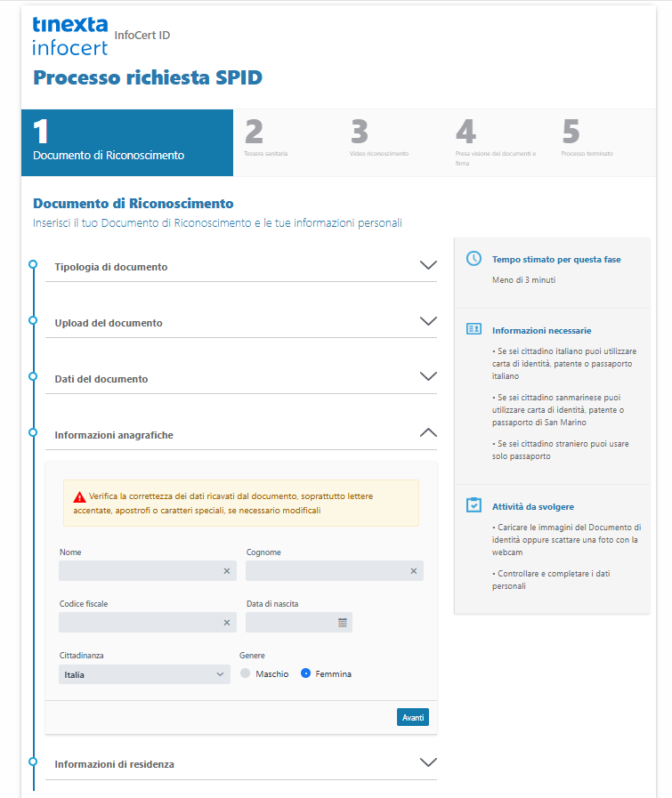Viewport: 672px width, 798px height.
Task: Click the ID card icon beside Informazioni necessarie
Action: click(x=474, y=329)
